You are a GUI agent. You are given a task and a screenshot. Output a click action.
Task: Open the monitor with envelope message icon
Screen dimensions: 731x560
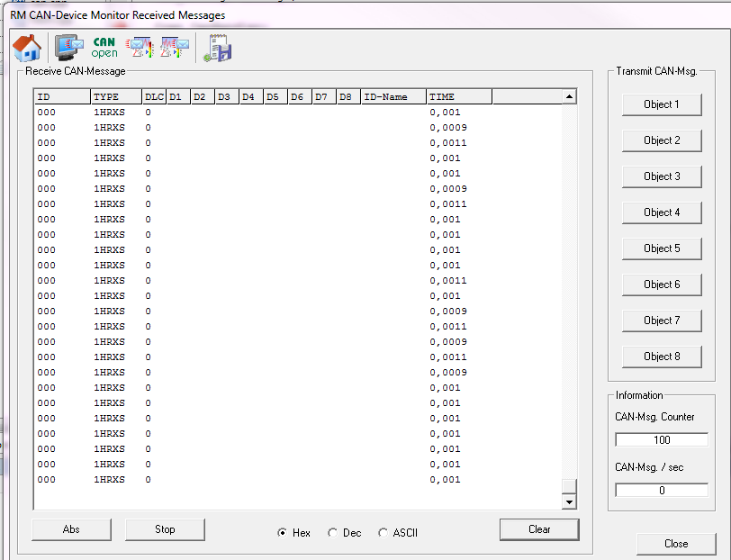pyautogui.click(x=68, y=47)
